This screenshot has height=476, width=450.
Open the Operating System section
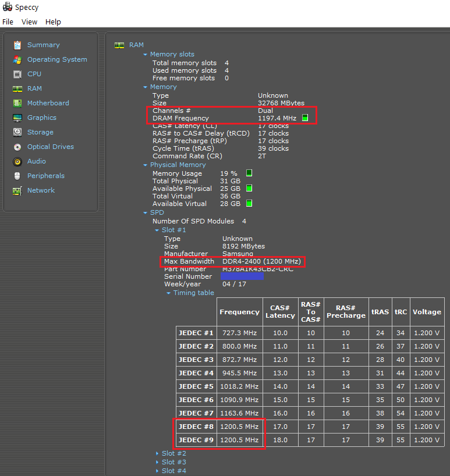click(x=57, y=59)
